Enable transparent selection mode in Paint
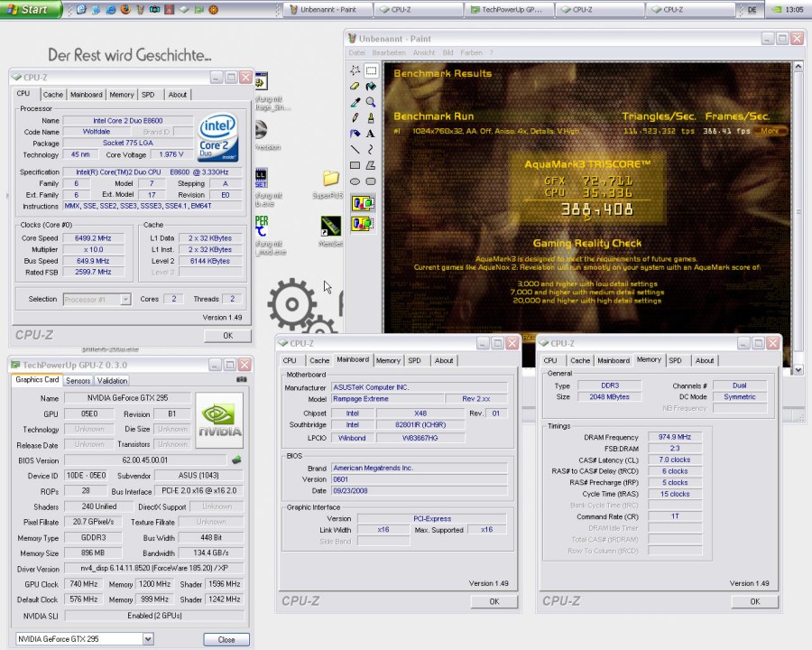This screenshot has height=650, width=812. pyautogui.click(x=363, y=224)
